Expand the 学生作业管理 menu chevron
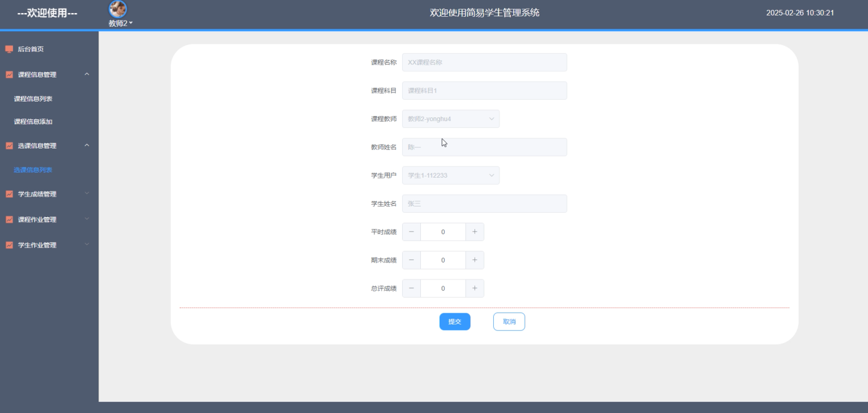Screen dimensions: 868x413 tap(87, 245)
